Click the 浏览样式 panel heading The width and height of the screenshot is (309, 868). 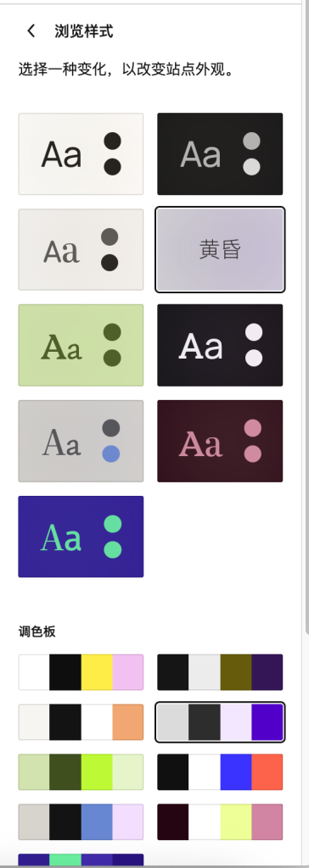[x=84, y=31]
